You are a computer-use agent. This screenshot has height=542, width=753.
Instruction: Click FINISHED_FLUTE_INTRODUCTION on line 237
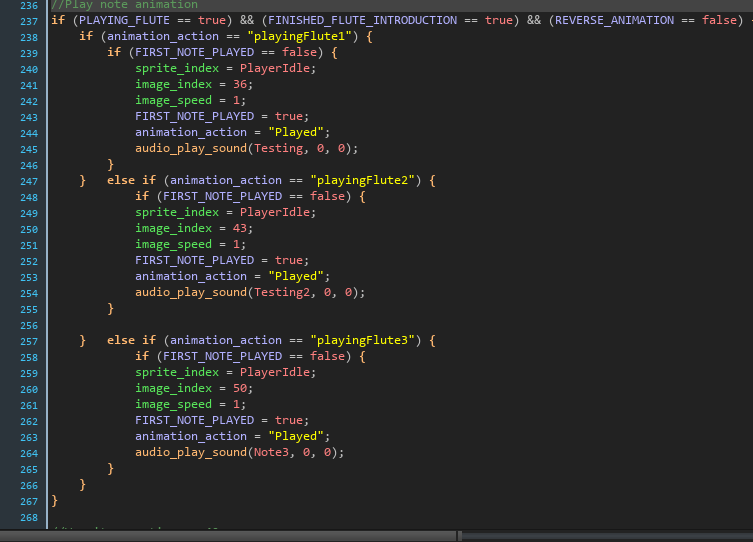pyautogui.click(x=363, y=20)
